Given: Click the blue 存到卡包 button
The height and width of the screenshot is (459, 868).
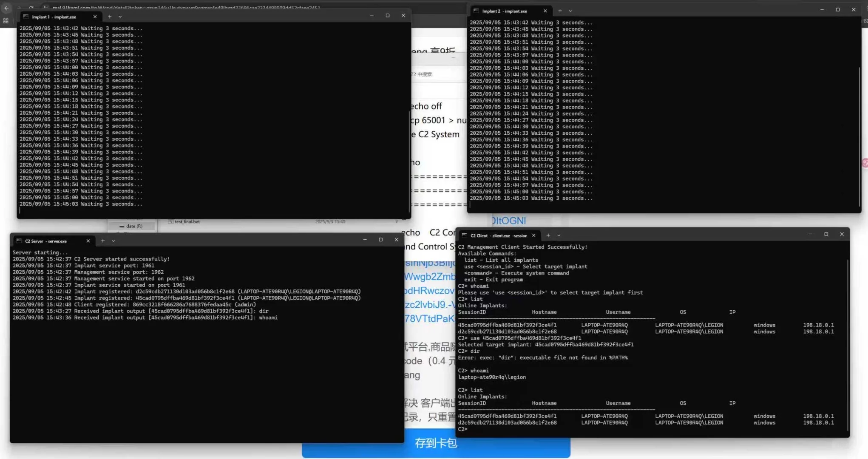Looking at the screenshot, I should tap(436, 444).
